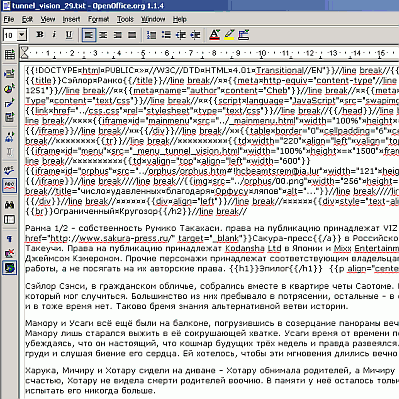The width and height of the screenshot is (399, 399).
Task: Click the Insert Object pie-chart icon
Action: point(9,89)
